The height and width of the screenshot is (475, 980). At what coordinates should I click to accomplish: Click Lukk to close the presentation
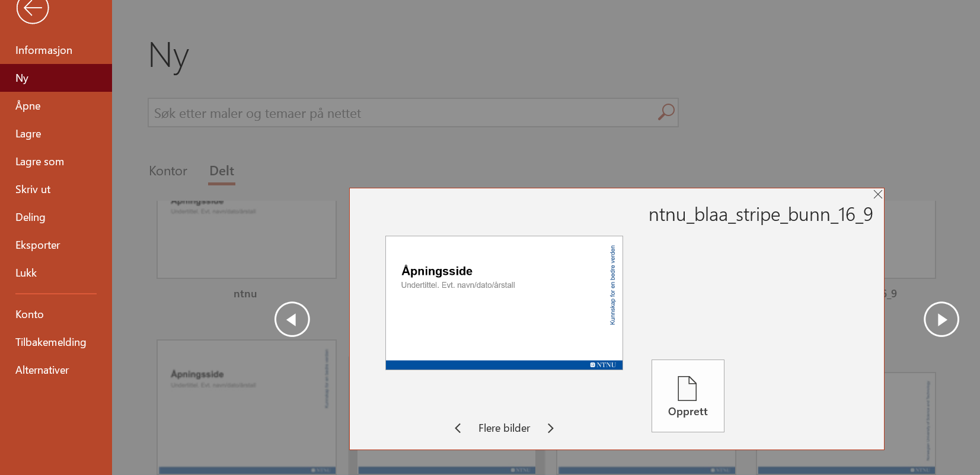[x=56, y=273]
